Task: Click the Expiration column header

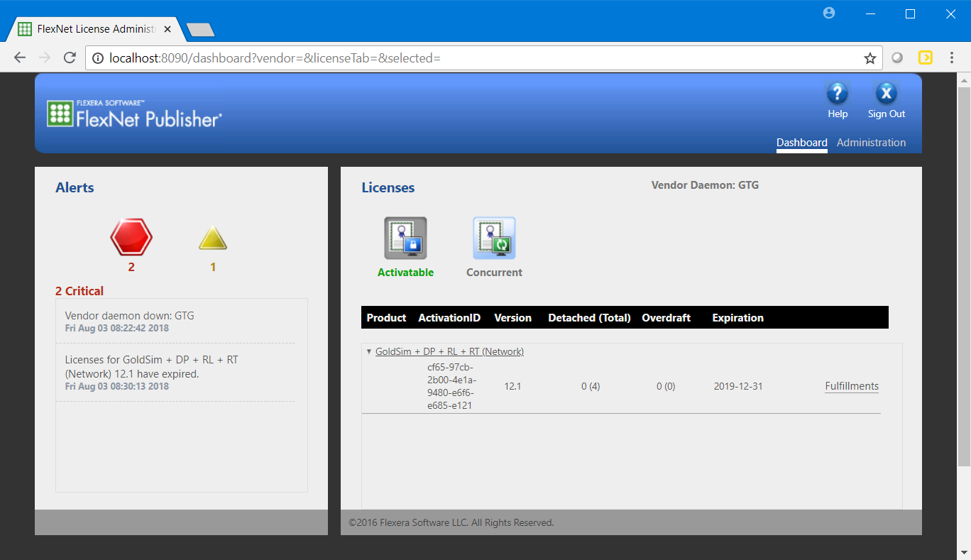Action: (x=737, y=318)
